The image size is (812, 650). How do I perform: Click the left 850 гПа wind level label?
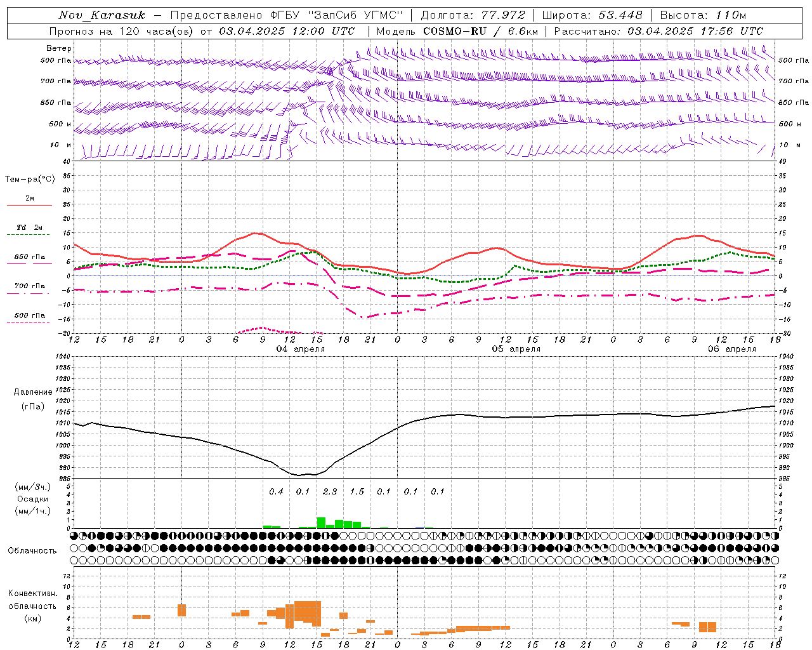click(x=56, y=102)
